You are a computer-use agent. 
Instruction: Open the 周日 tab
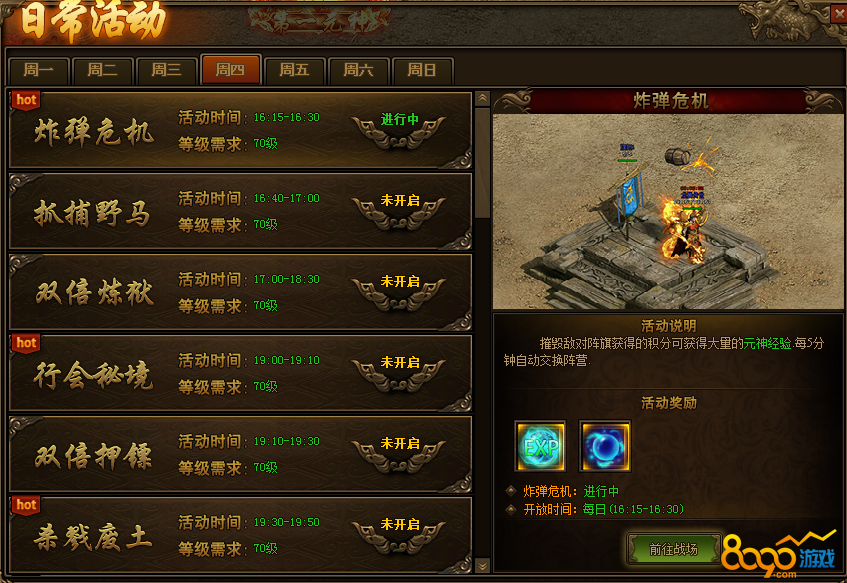click(x=422, y=70)
